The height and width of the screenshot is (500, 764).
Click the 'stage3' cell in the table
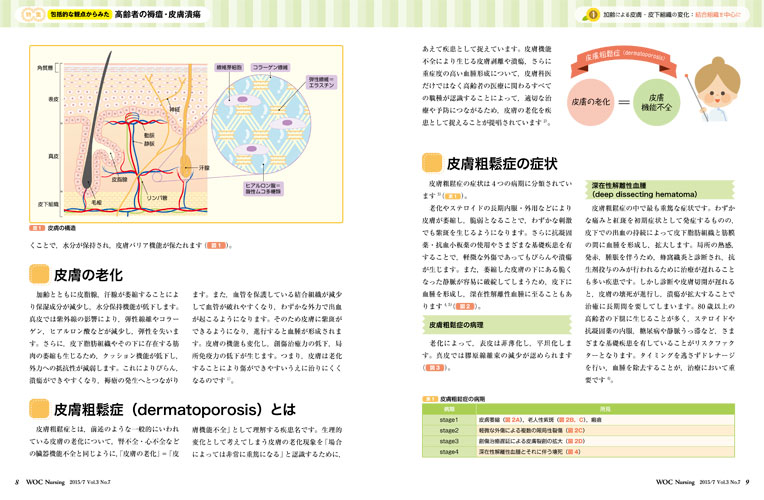449,441
